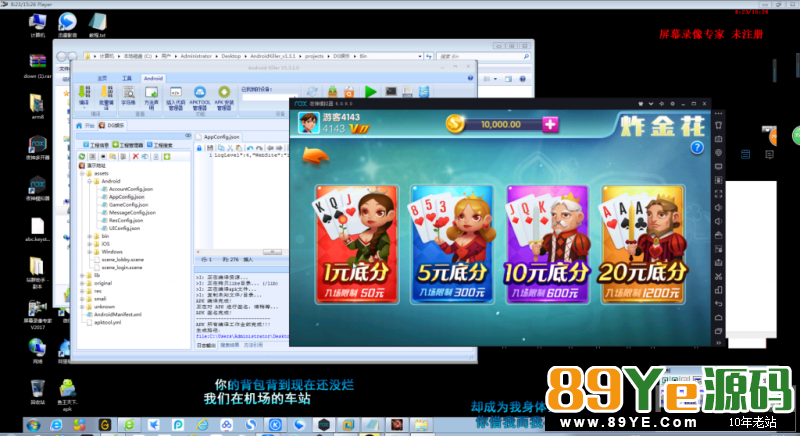Click the Nox scissors screenshot icon
This screenshot has width=800, height=436.
coord(718,276)
